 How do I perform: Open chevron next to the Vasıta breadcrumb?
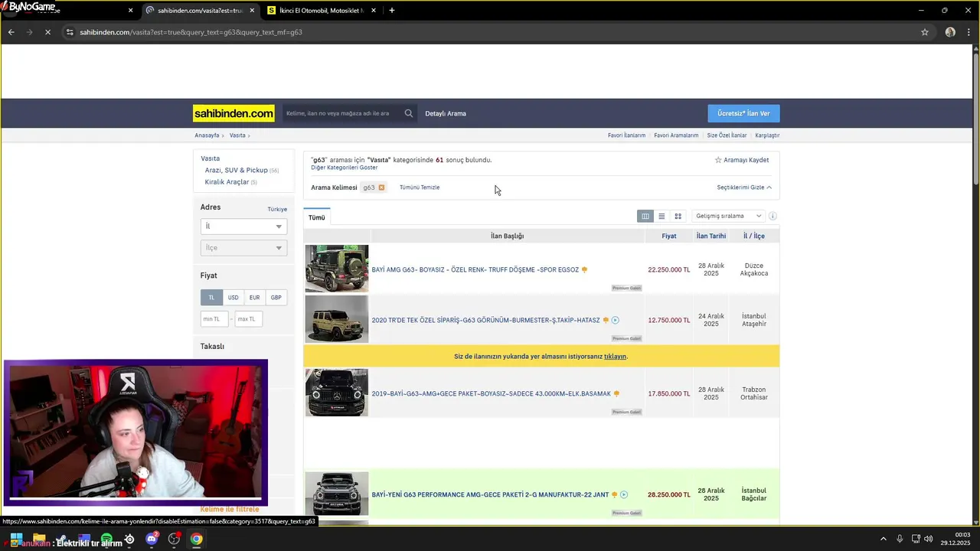click(249, 135)
